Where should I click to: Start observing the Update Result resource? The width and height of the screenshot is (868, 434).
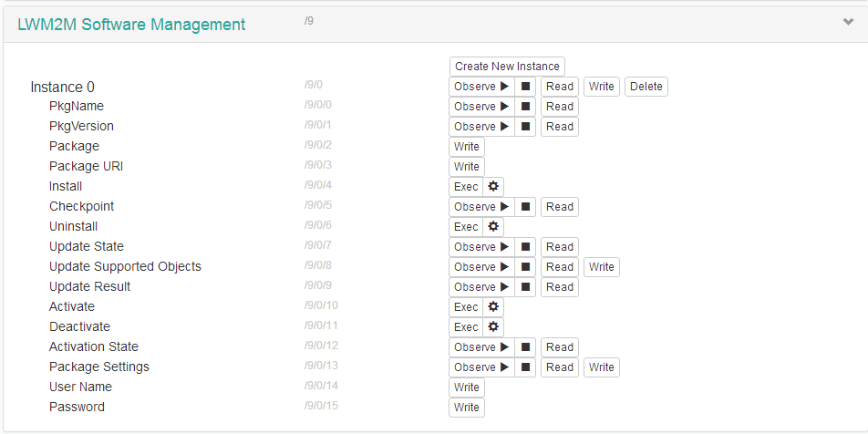481,287
